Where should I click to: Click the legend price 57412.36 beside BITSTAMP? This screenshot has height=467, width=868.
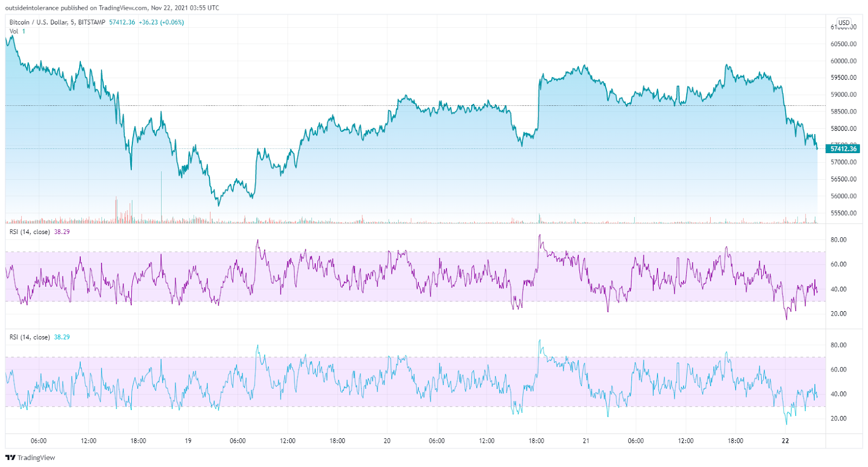coord(122,22)
